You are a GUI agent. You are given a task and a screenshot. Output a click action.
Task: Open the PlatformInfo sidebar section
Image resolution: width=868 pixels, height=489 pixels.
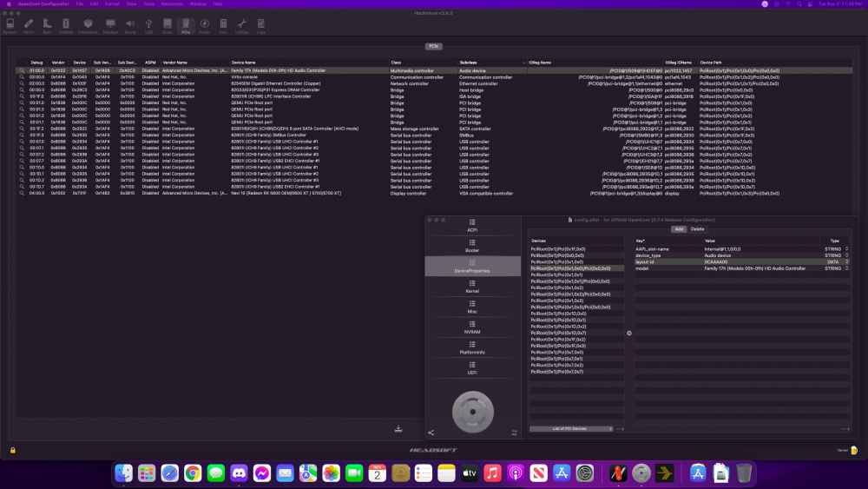(x=472, y=347)
